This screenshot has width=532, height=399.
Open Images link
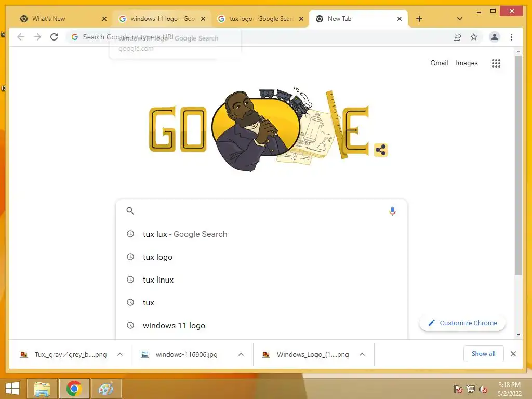pyautogui.click(x=467, y=63)
